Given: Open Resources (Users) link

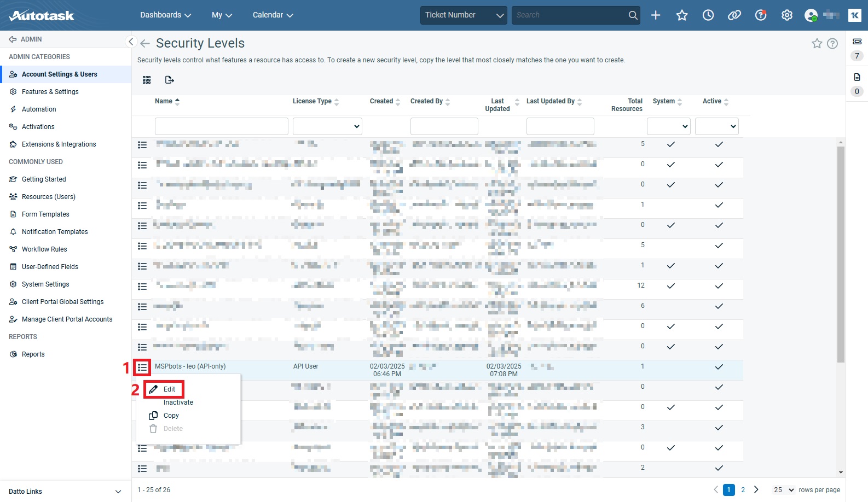Looking at the screenshot, I should click(48, 197).
